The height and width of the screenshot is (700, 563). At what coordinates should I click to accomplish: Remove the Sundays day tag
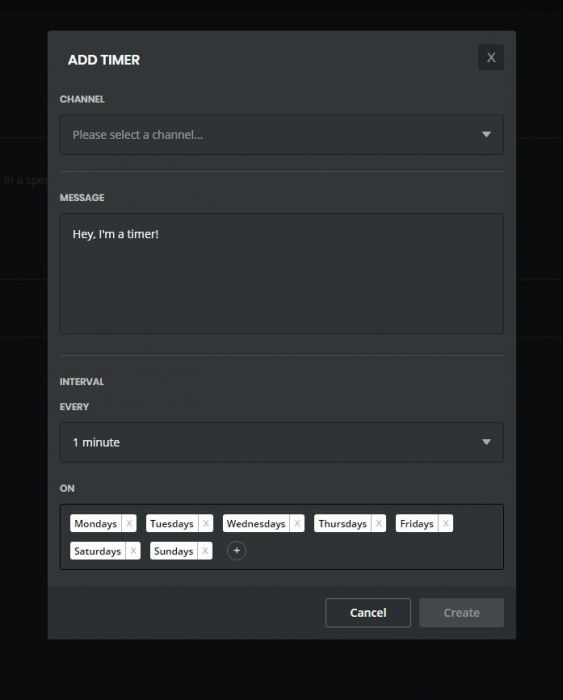coord(205,551)
